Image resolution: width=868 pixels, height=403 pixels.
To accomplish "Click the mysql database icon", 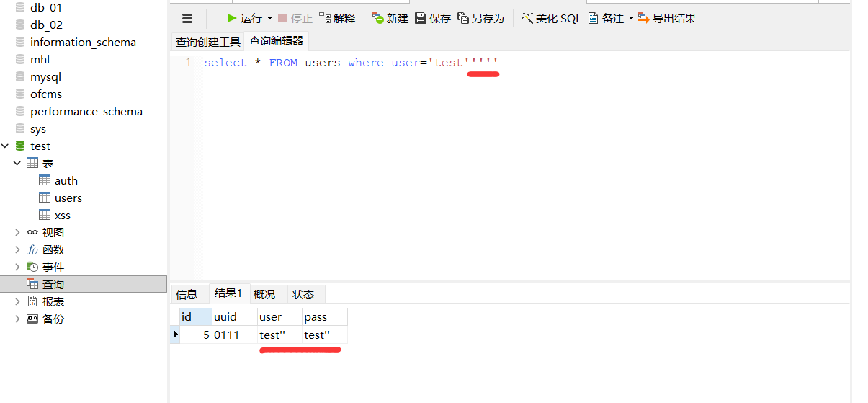I will coord(20,76).
